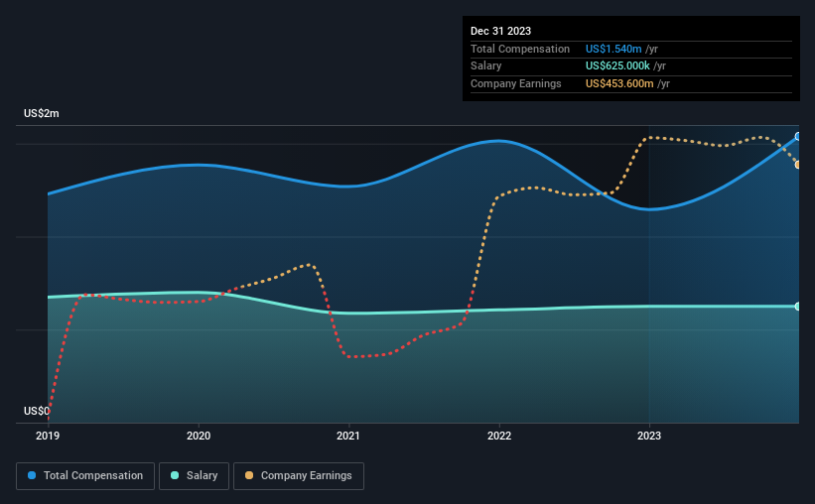Toggle the Total Compensation legend button
This screenshot has height=504, width=815.
85,476
